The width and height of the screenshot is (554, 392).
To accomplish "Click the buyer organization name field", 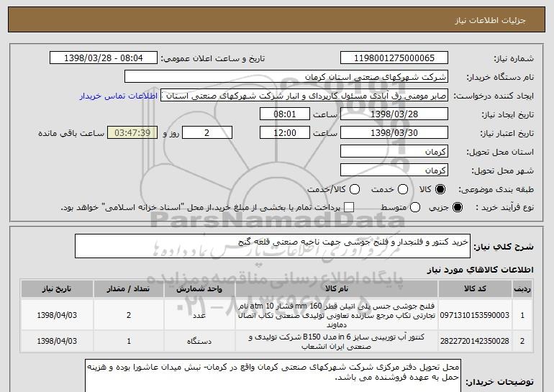I will pyautogui.click(x=286, y=77).
